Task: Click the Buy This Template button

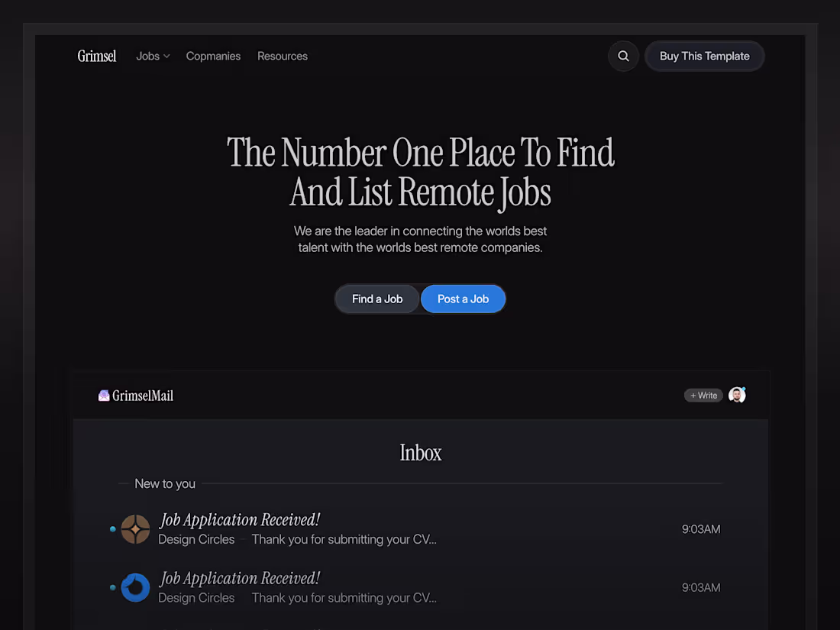Action: pos(705,56)
